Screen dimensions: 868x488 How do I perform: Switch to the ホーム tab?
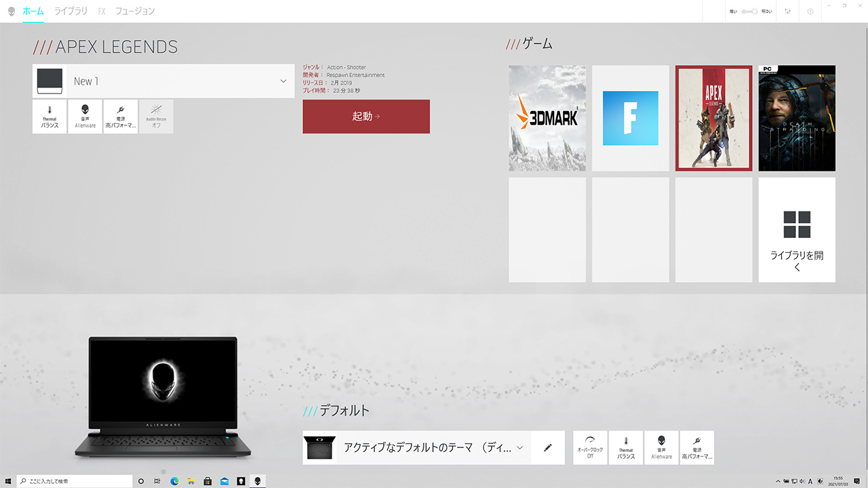tap(33, 12)
